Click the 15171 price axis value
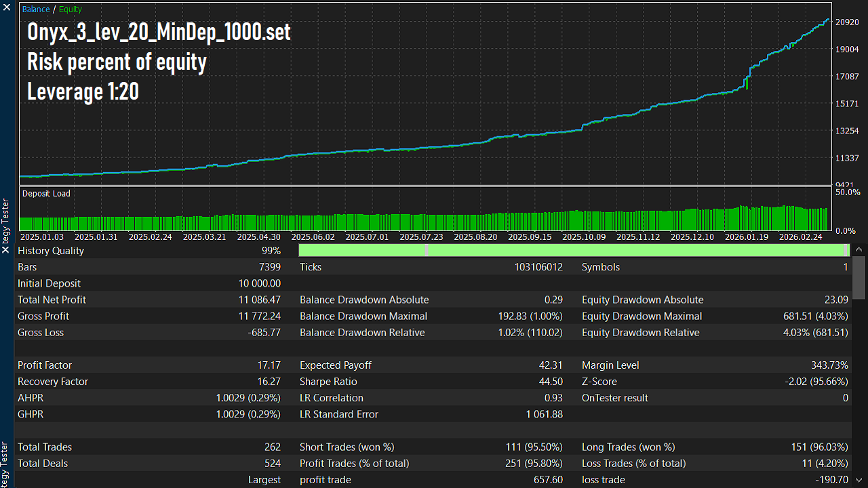Screen dimensions: 868x488 [847, 104]
